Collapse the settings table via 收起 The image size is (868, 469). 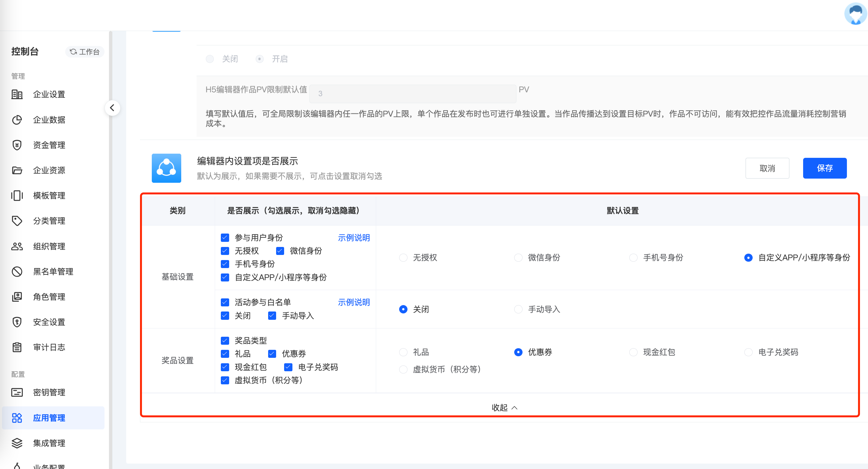(x=504, y=408)
